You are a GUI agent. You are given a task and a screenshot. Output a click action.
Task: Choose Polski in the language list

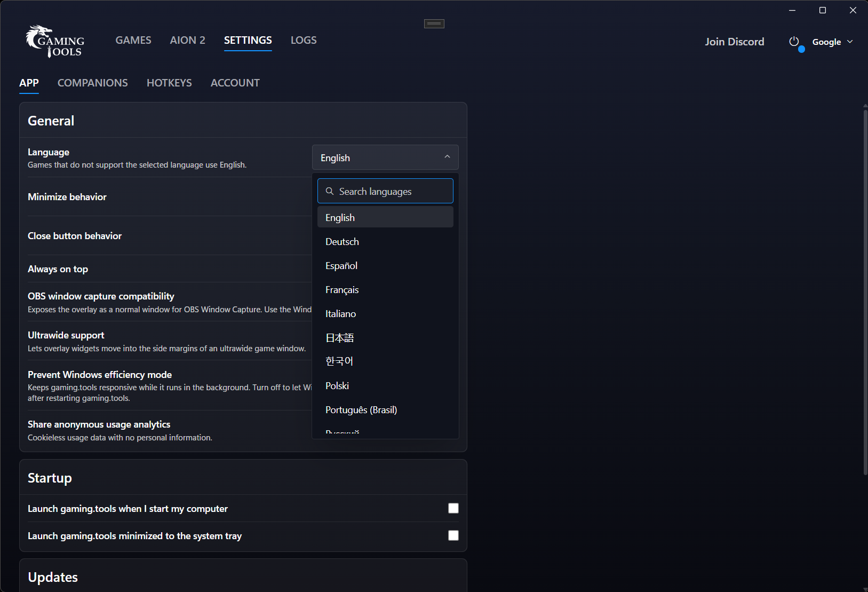(385, 385)
